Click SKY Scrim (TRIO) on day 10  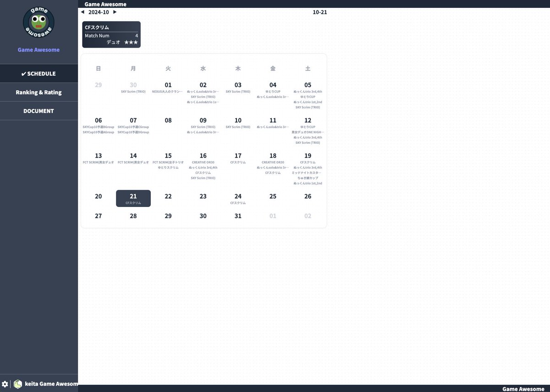[238, 127]
